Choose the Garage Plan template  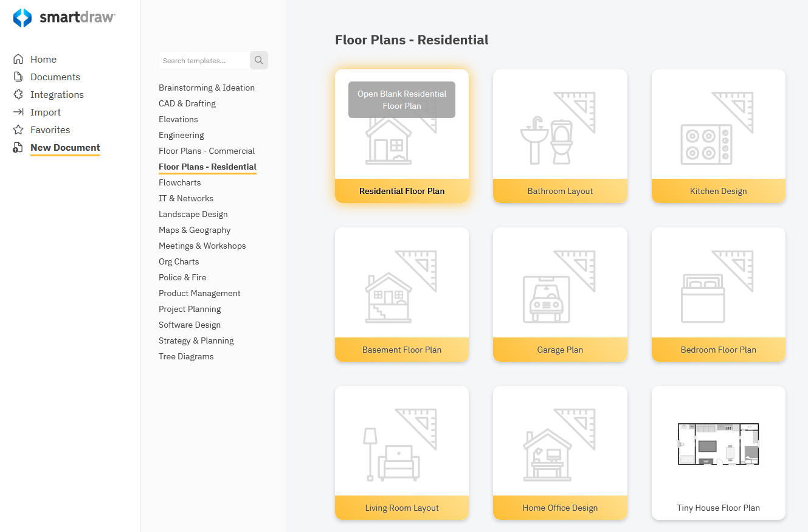[x=559, y=295]
